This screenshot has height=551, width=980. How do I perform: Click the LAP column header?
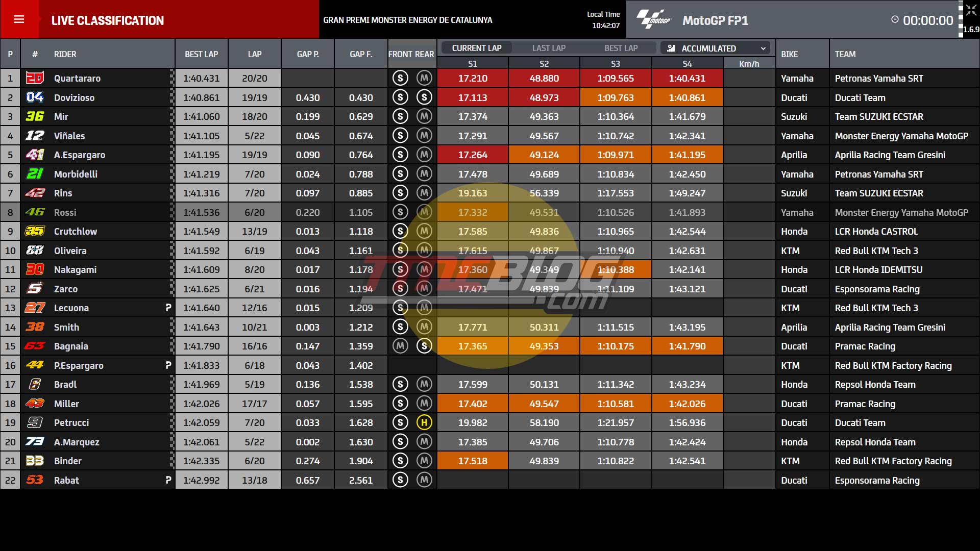(255, 54)
